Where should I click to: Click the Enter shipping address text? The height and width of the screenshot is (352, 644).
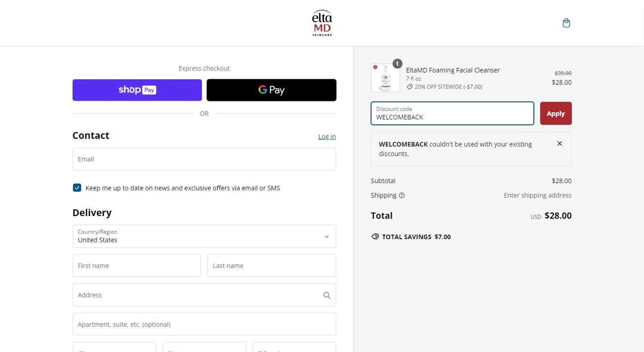pos(538,196)
